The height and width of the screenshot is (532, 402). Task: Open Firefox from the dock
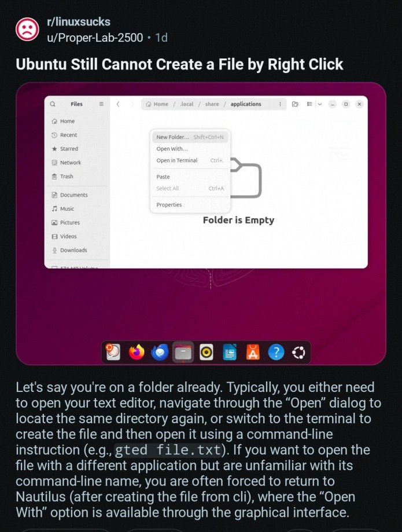point(137,352)
